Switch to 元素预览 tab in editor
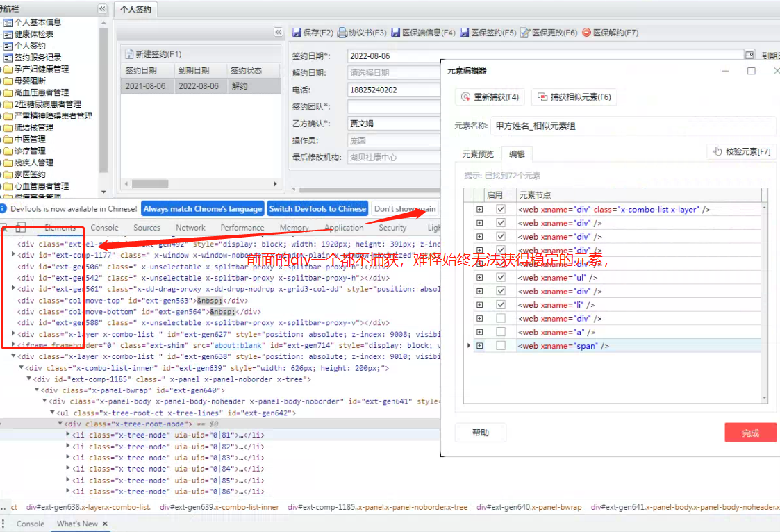 coord(478,154)
